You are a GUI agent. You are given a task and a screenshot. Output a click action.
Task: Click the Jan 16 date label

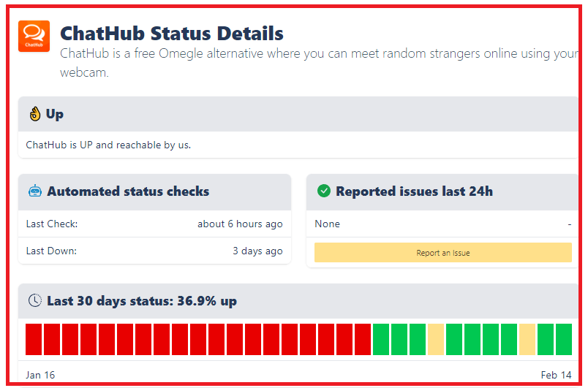[x=40, y=375]
